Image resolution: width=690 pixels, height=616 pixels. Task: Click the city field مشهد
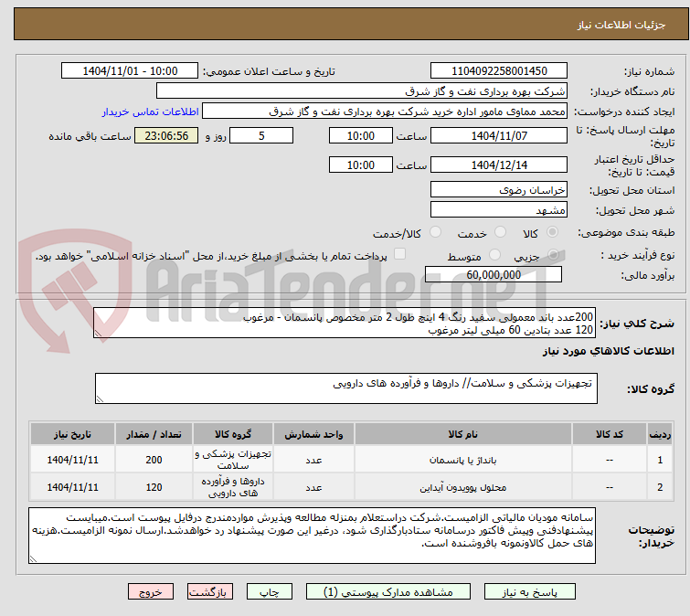pos(499,210)
